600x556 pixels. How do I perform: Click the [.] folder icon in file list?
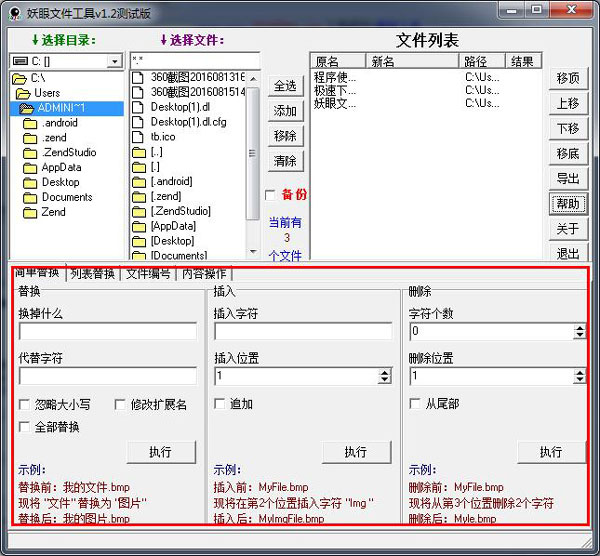pos(139,167)
